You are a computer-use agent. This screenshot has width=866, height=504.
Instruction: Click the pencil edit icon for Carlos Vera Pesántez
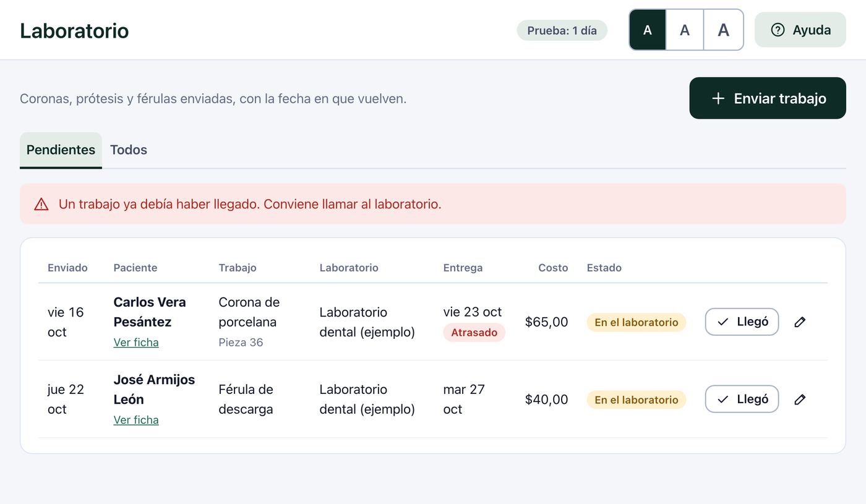(800, 322)
